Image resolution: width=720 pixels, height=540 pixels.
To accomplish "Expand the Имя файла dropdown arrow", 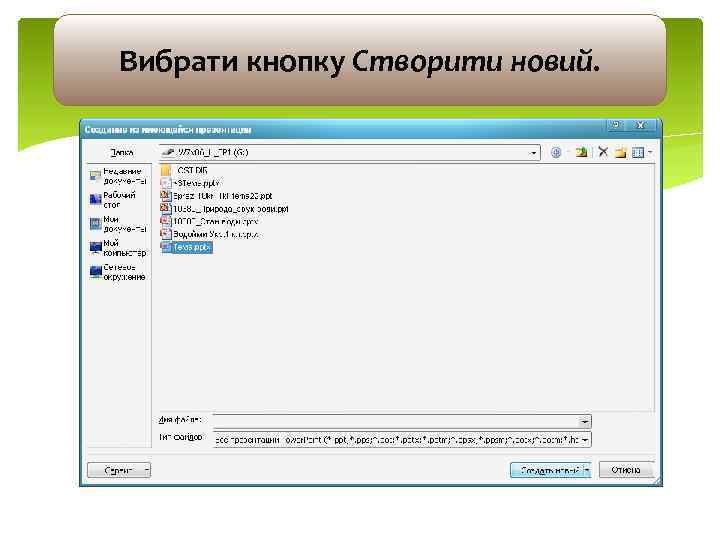I will (x=584, y=421).
